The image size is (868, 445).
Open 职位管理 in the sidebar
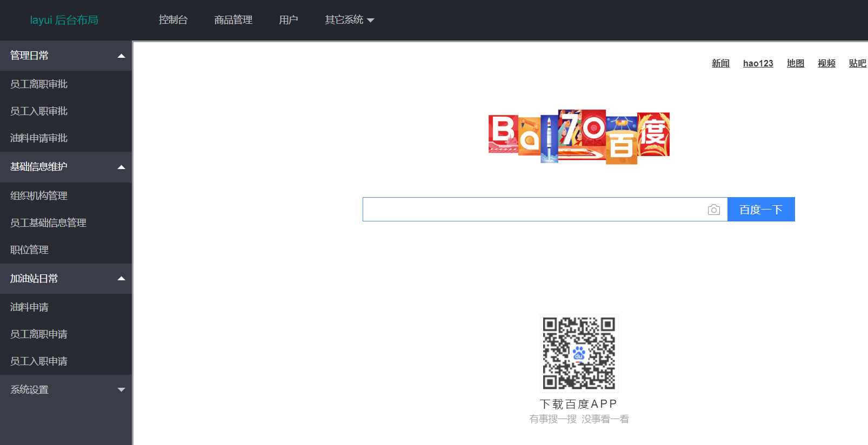[x=66, y=250]
